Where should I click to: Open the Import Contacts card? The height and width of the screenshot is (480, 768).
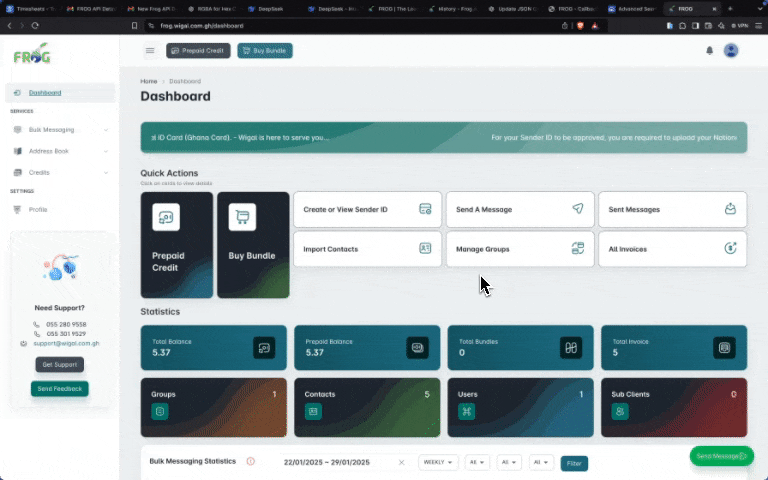(x=367, y=249)
